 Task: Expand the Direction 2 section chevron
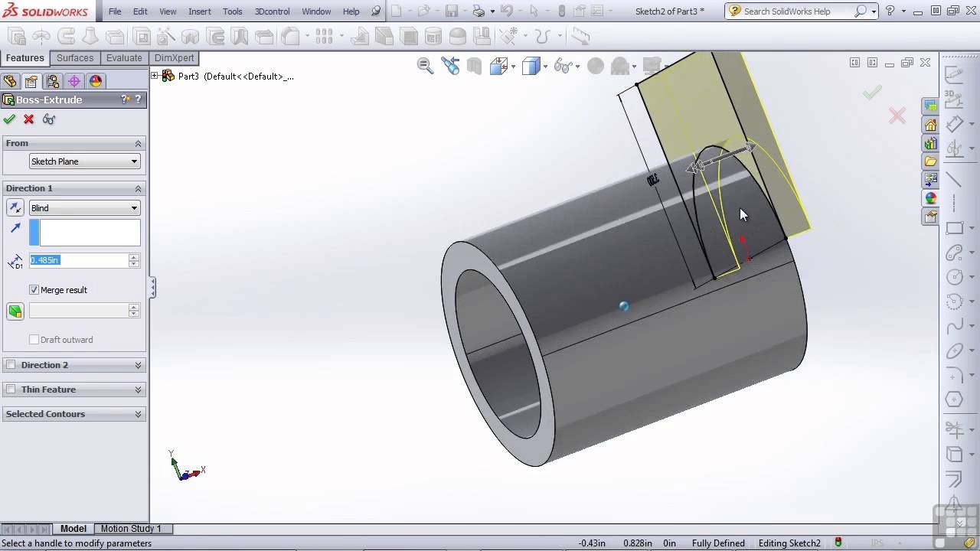click(139, 365)
